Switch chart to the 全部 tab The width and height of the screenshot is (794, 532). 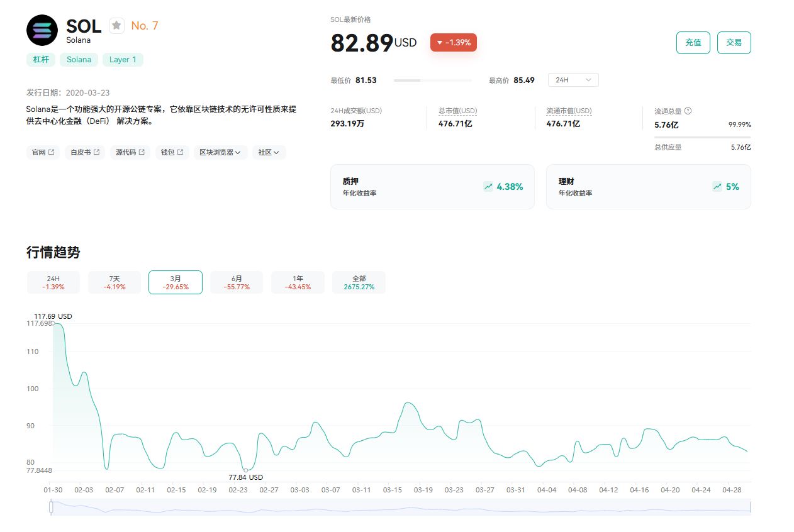click(359, 282)
